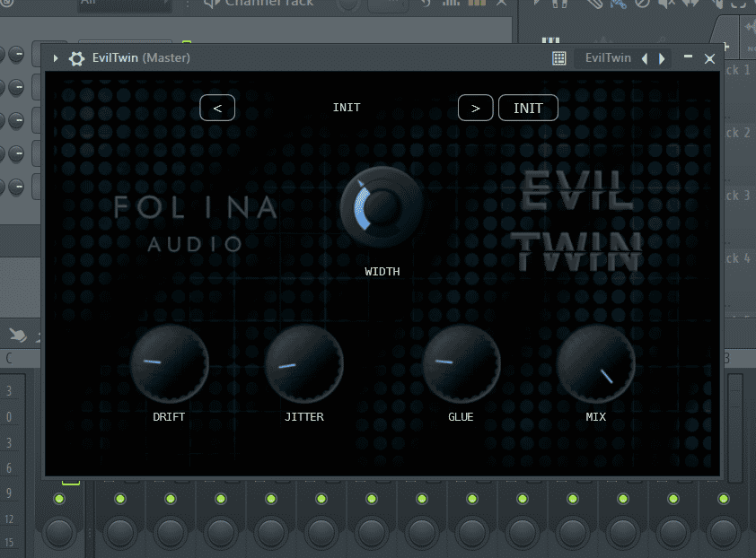Image resolution: width=756 pixels, height=558 pixels.
Task: Close the EvilTwin plugin window
Action: tap(709, 59)
